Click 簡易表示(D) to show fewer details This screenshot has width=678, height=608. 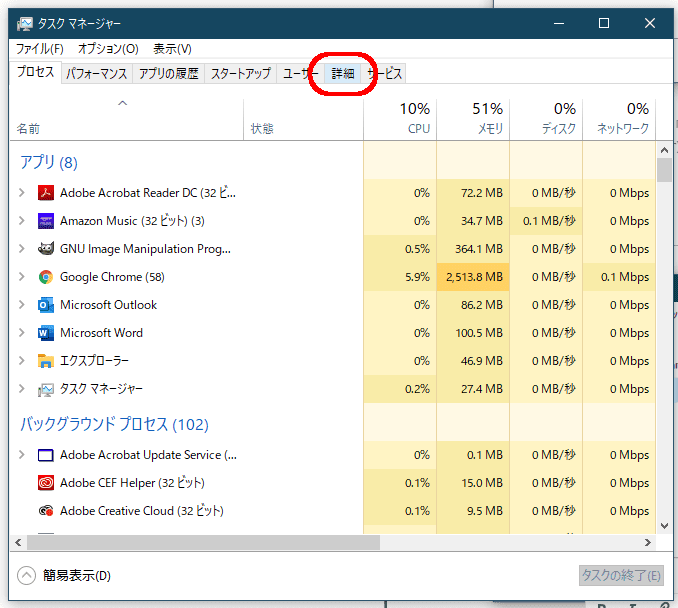(x=77, y=576)
